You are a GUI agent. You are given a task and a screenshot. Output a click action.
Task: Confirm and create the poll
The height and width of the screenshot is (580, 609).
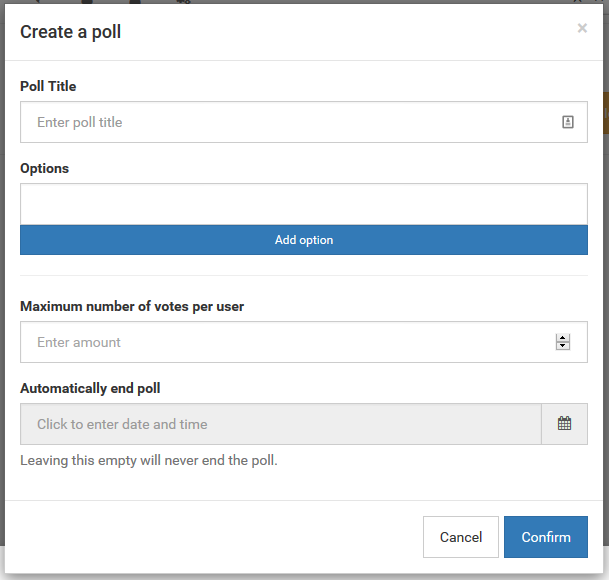click(545, 537)
